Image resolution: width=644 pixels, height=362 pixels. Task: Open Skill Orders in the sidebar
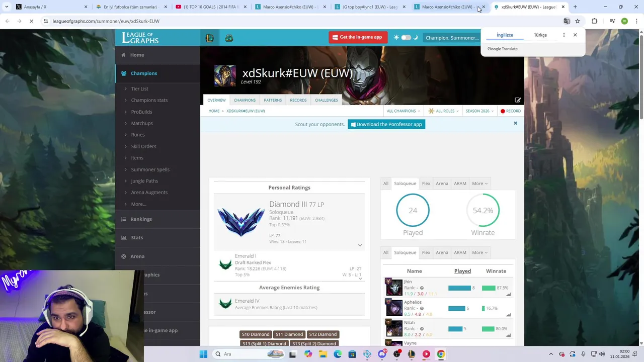click(143, 146)
